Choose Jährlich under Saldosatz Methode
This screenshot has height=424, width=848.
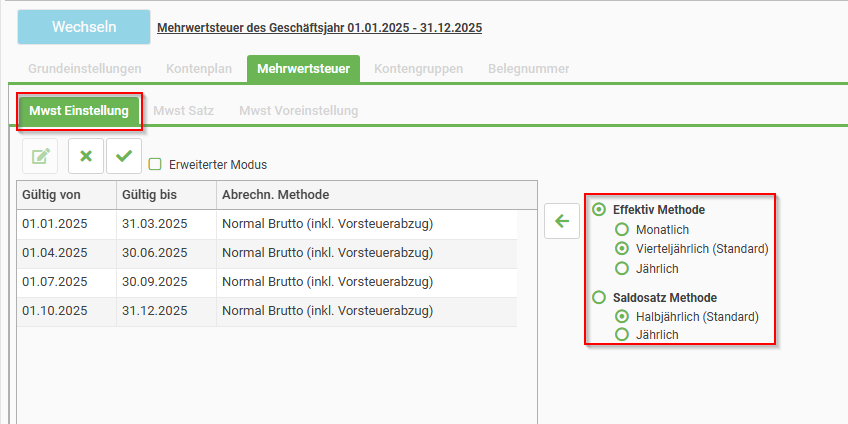point(622,335)
